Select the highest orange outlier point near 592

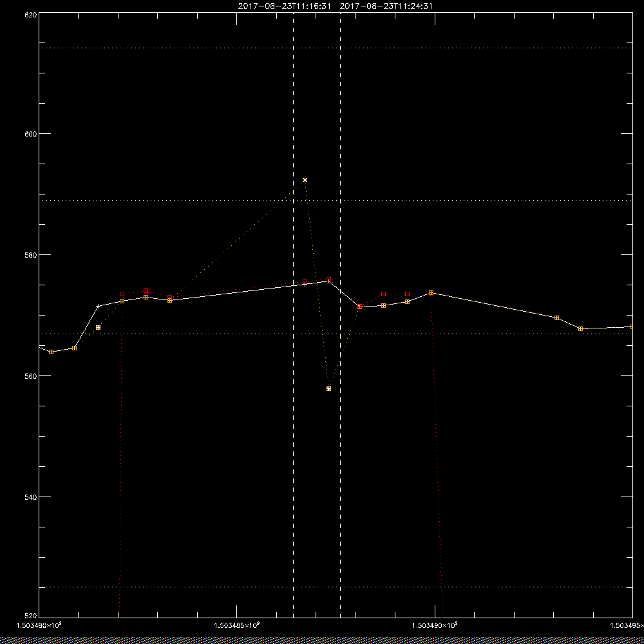(x=305, y=180)
